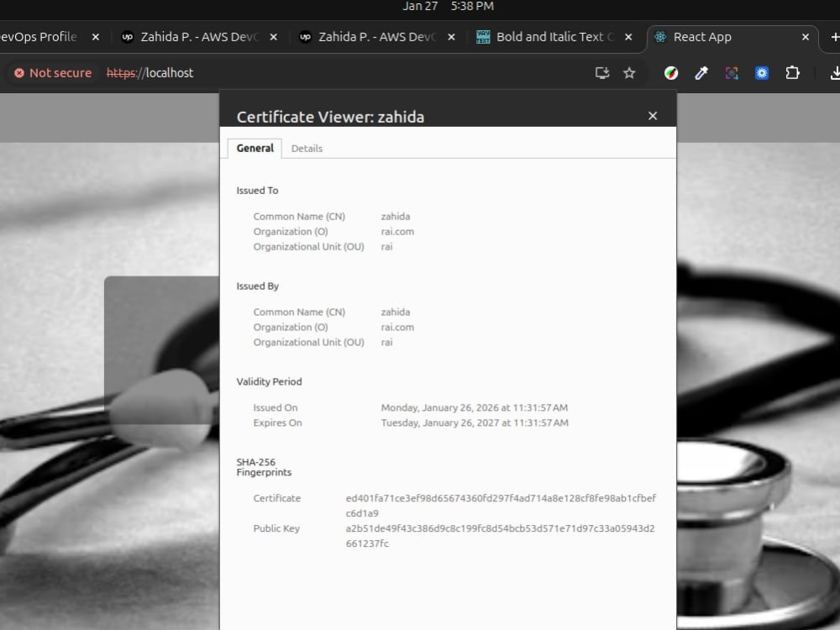Switch to the React App tab

point(732,37)
